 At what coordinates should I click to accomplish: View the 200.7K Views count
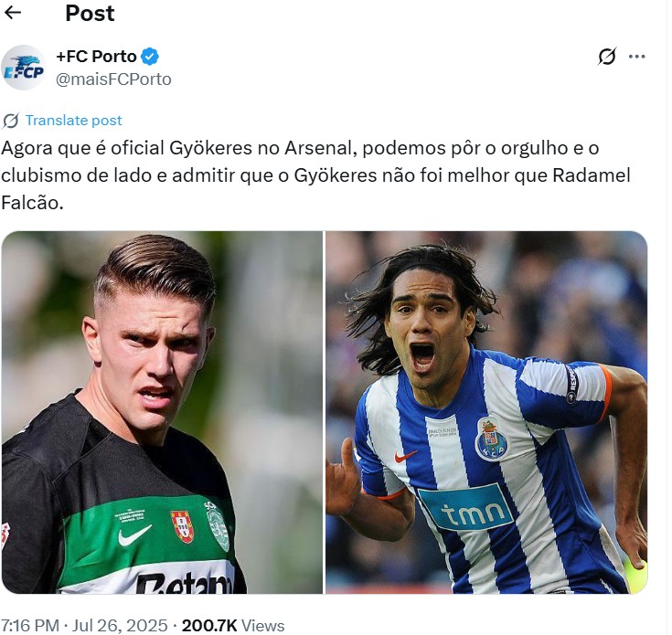(x=233, y=625)
